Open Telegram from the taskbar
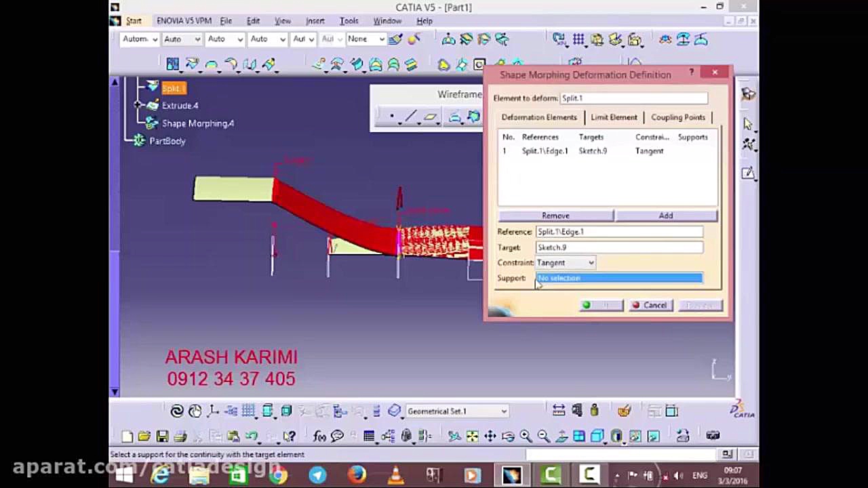Image resolution: width=868 pixels, height=488 pixels. click(x=317, y=475)
